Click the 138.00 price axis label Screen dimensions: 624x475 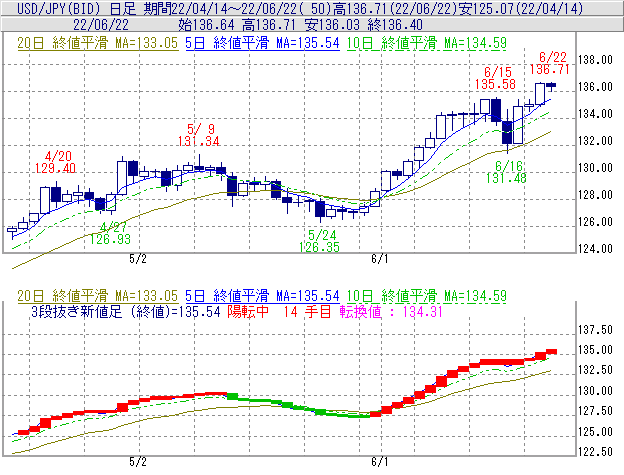(x=595, y=60)
